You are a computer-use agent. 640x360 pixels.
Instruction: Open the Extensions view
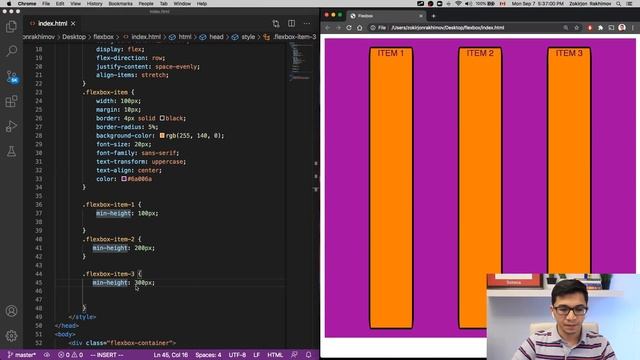(x=11, y=101)
